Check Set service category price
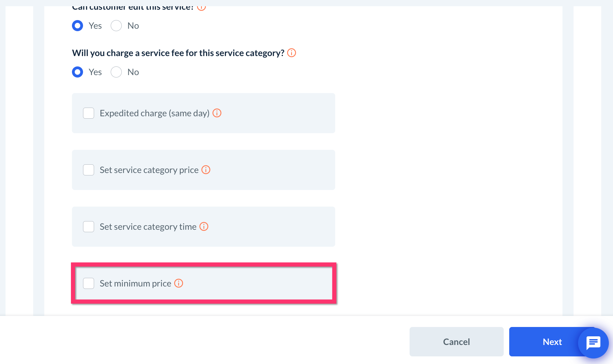 [89, 170]
